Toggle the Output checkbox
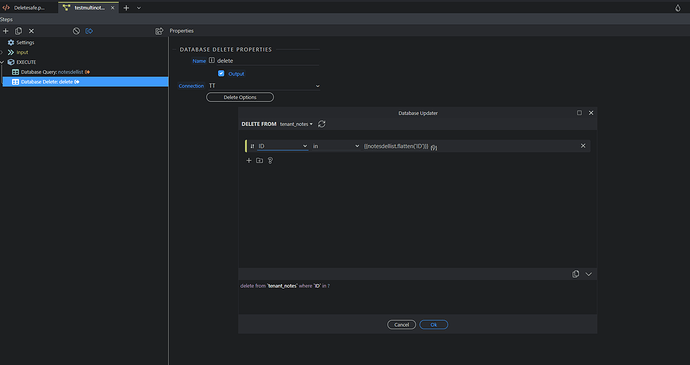This screenshot has height=365, width=690. point(221,74)
